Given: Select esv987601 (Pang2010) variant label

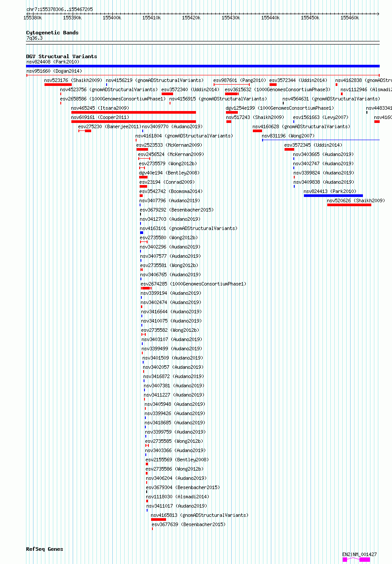Looking at the screenshot, I should click(240, 80).
